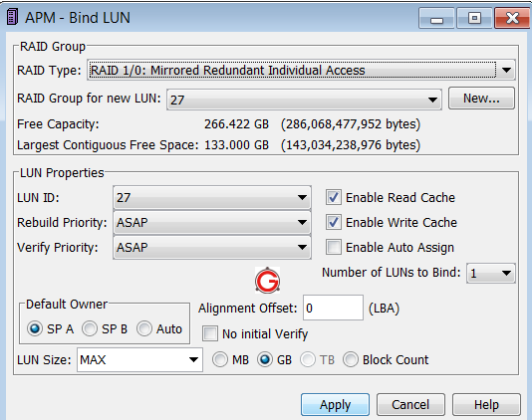Close the Bind LUN dialog
Viewport: 532px width, 420px height.
[x=512, y=18]
